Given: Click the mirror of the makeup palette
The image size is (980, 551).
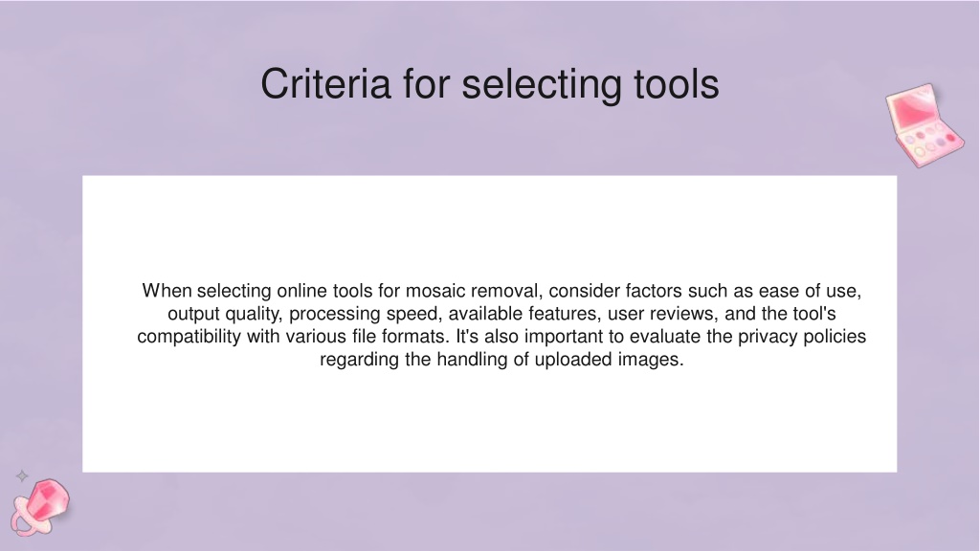Looking at the screenshot, I should pos(912,107).
